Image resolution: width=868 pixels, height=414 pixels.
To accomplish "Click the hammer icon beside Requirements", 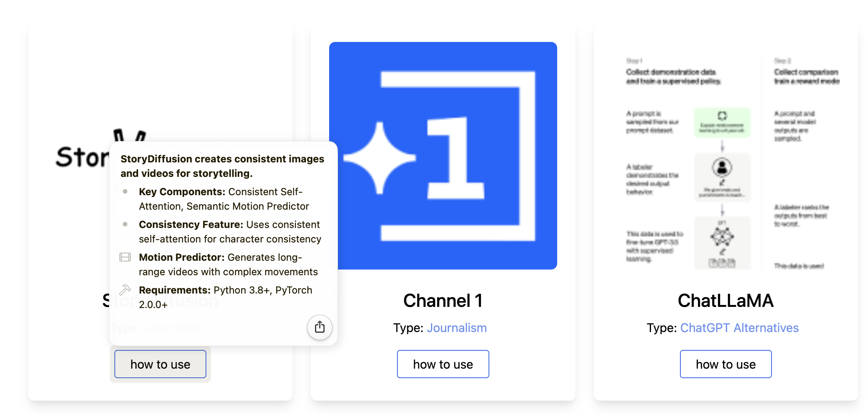I will click(125, 290).
